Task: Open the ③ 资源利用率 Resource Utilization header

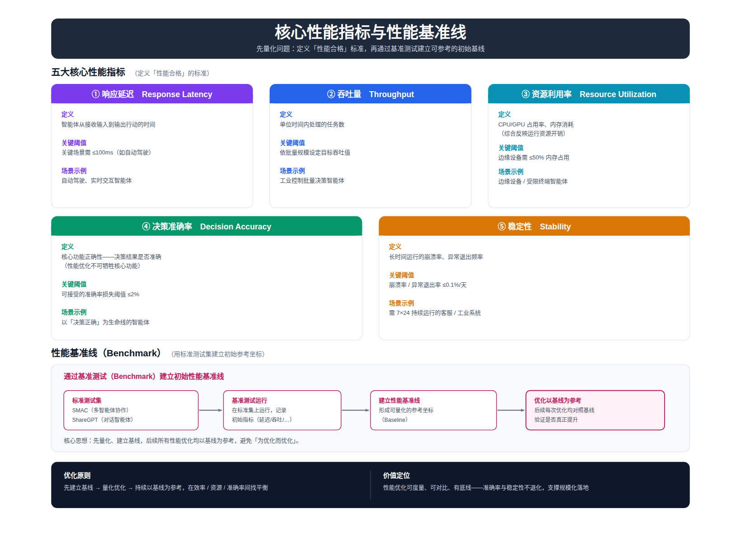Action: click(x=589, y=94)
